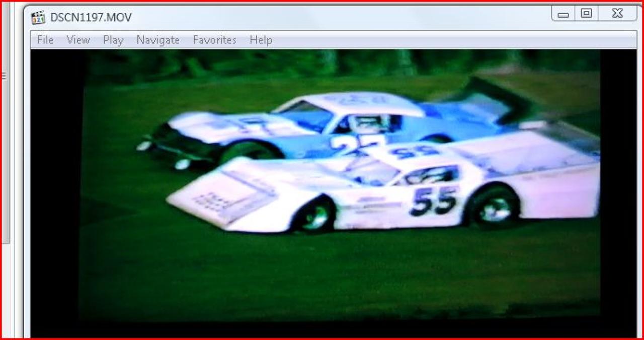Screen dimensions: 644x340
Task: Click the black bar left of the video
Action: click(56, 191)
